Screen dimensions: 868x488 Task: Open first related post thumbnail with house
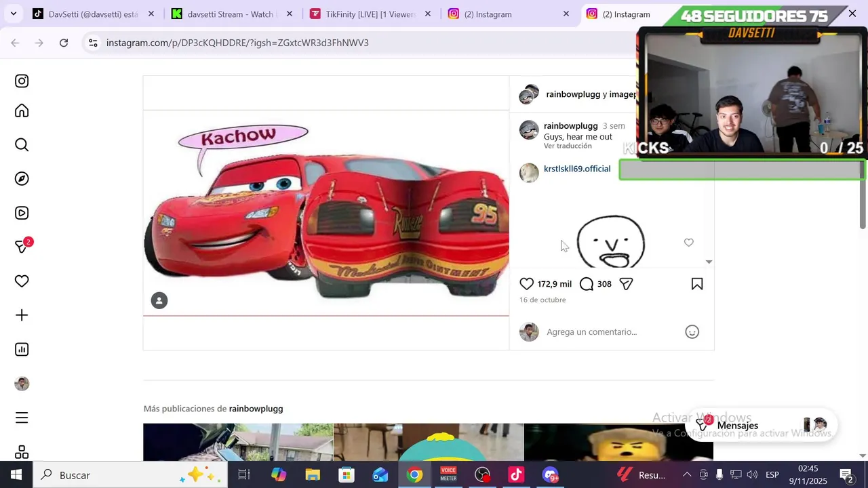click(x=238, y=442)
